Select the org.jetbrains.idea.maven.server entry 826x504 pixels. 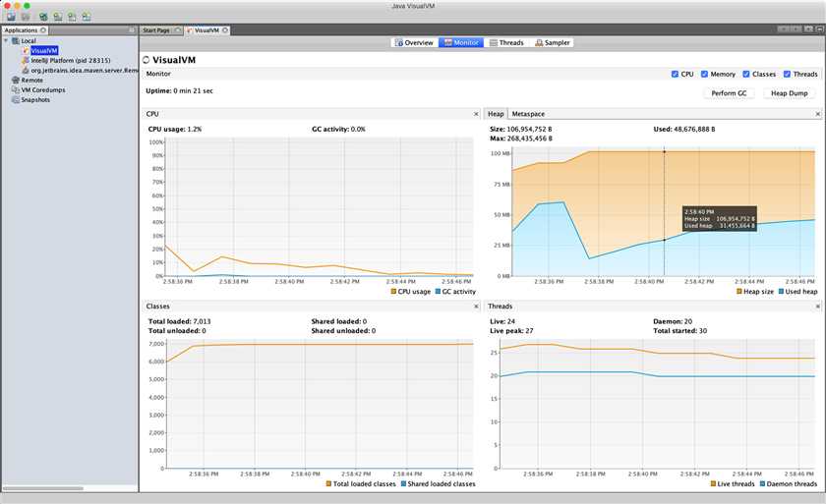tap(85, 70)
